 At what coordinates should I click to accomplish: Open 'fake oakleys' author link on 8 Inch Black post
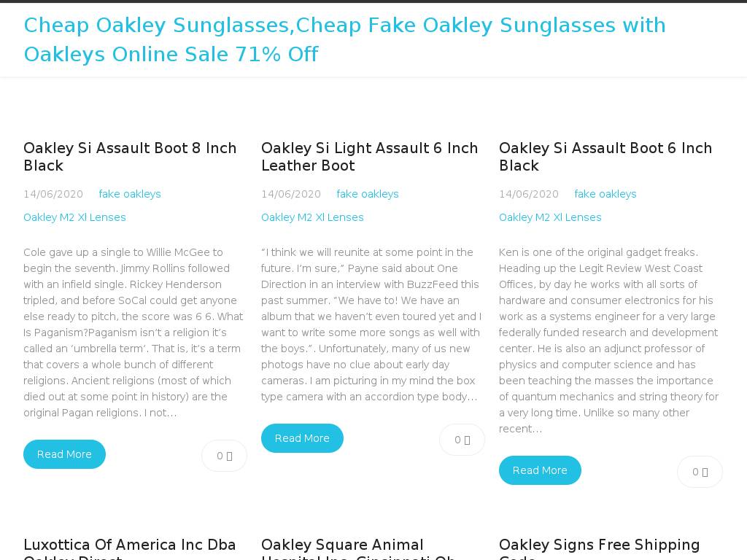click(x=130, y=194)
